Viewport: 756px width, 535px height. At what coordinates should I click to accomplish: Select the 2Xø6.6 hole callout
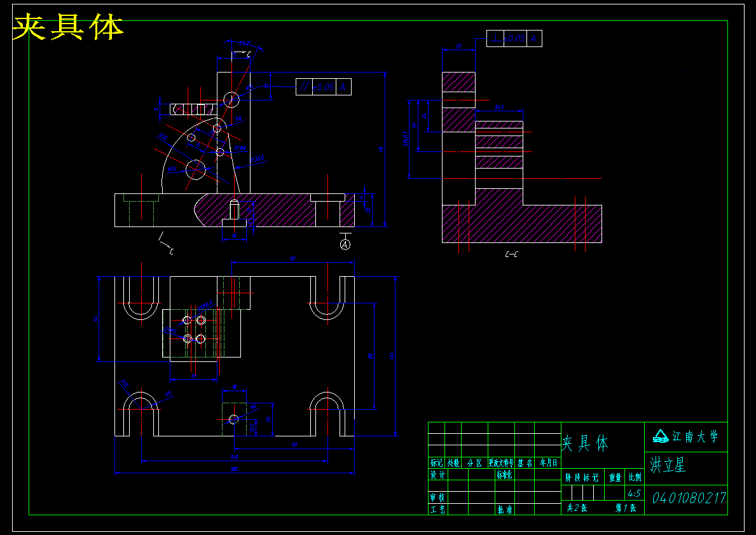(x=205, y=306)
